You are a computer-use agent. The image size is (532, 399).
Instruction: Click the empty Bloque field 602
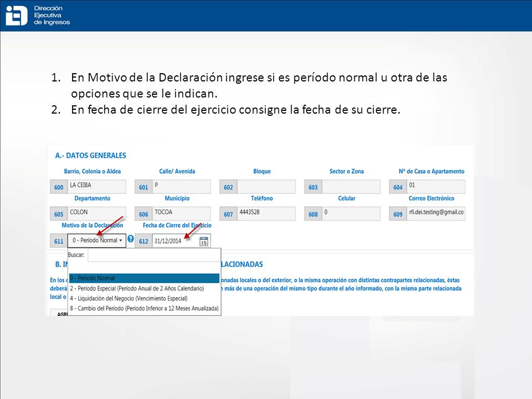tap(267, 187)
